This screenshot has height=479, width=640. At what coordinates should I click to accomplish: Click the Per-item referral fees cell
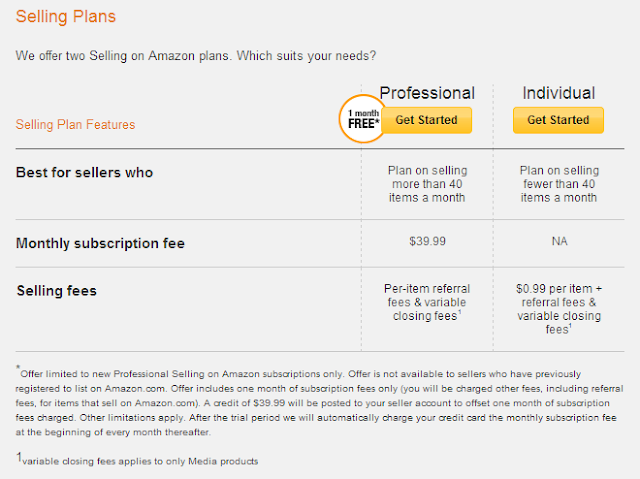427,302
